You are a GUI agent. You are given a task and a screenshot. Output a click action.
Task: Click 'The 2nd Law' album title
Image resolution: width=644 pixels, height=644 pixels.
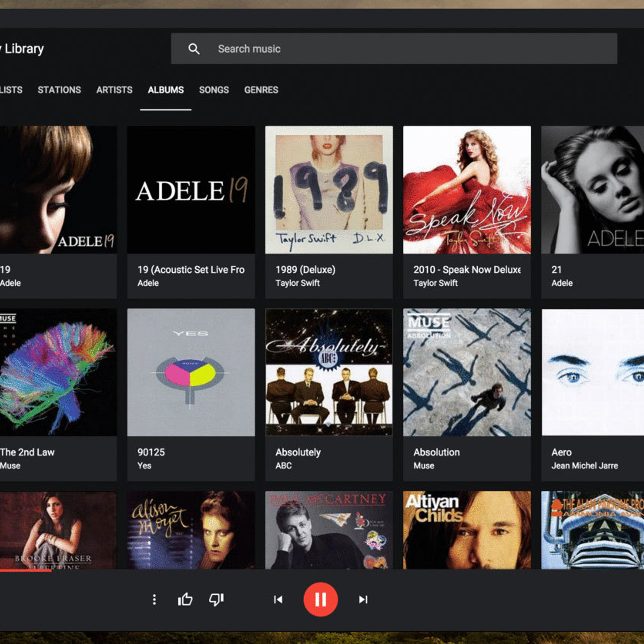click(x=27, y=452)
